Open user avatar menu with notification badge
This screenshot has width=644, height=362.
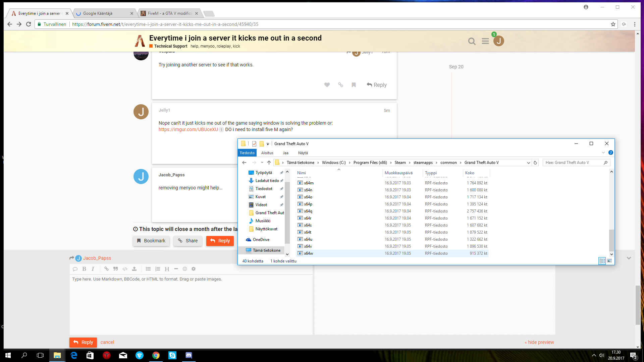[498, 41]
